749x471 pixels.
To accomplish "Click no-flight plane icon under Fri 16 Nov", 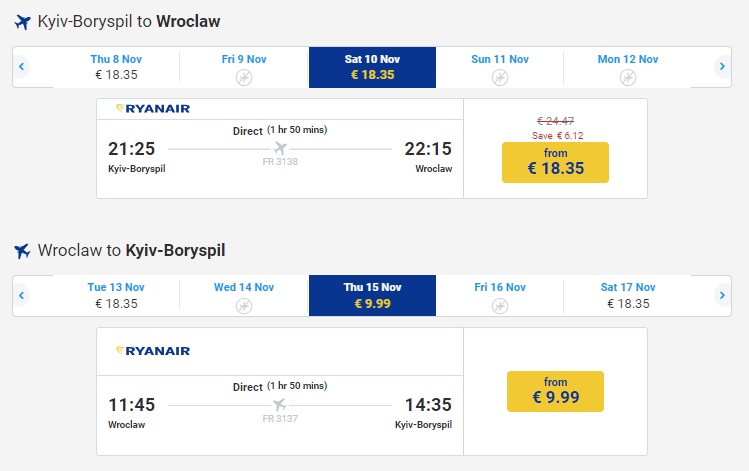I will [x=500, y=305].
